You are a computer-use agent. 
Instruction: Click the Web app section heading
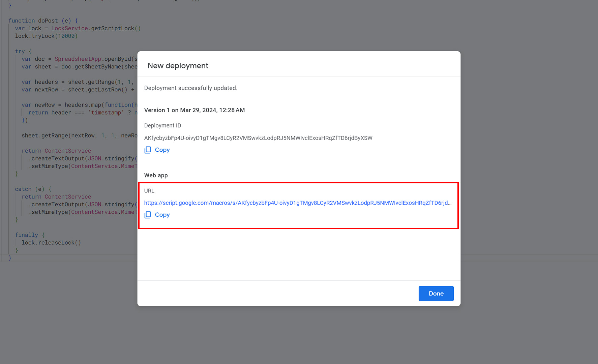click(x=156, y=175)
